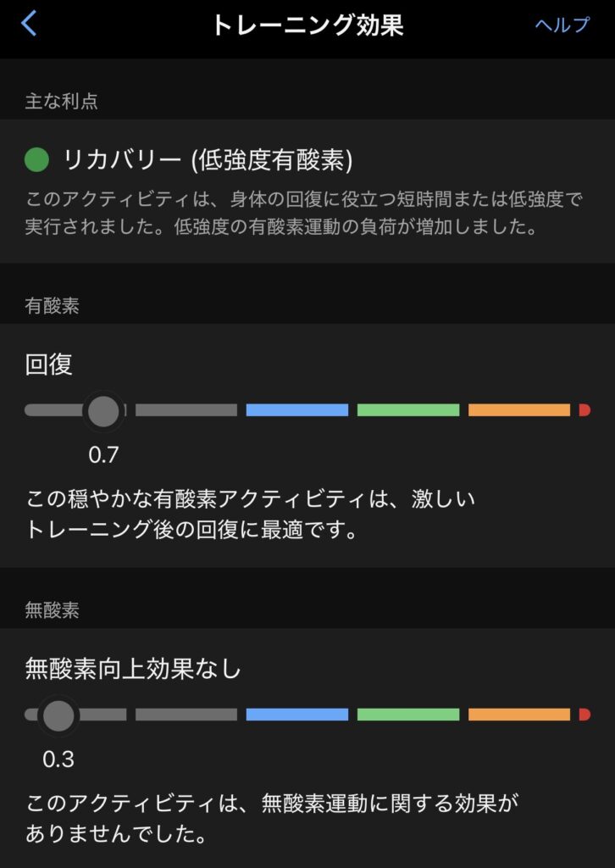Tap the 無酸素向上効果なし label
The image size is (615, 868).
pyautogui.click(x=134, y=670)
